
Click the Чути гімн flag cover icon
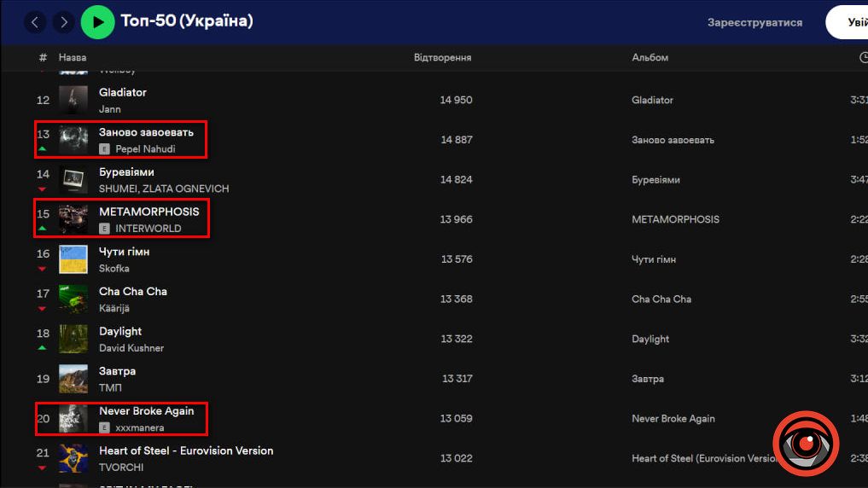pos(73,259)
